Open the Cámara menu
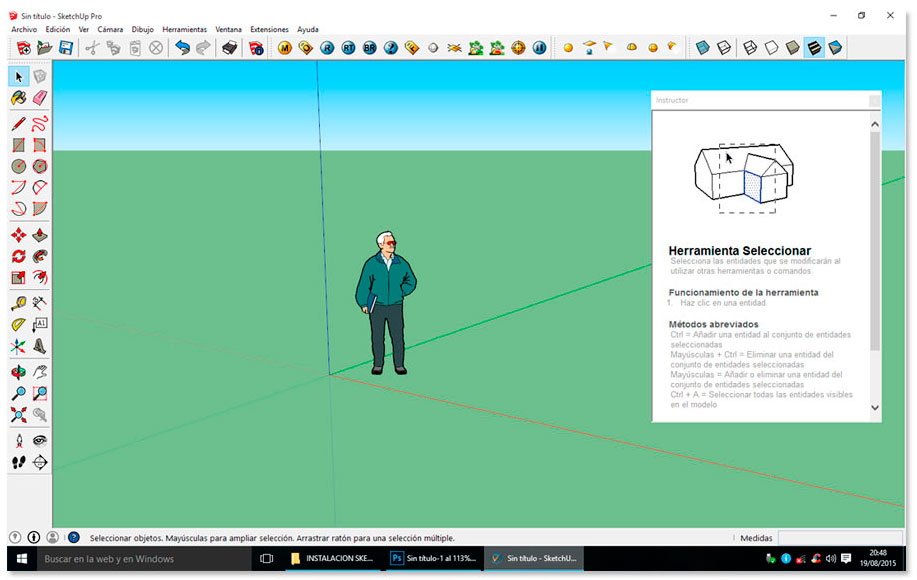917x580 pixels. (x=110, y=29)
